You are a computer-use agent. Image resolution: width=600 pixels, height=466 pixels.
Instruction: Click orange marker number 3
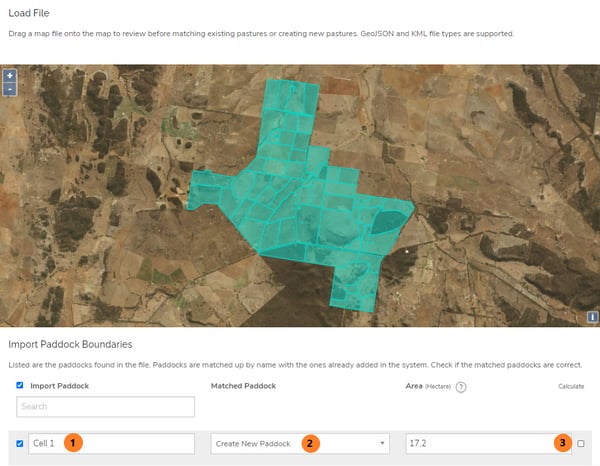[x=564, y=442]
